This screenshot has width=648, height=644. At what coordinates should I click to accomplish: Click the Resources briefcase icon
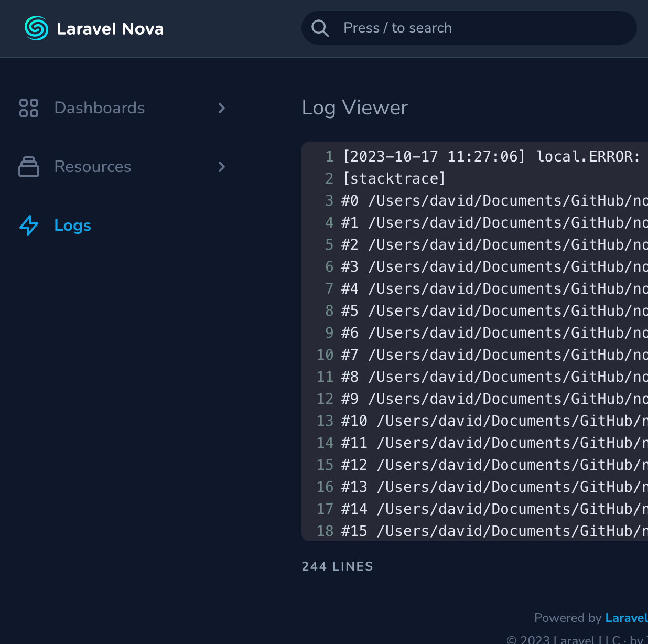(29, 167)
